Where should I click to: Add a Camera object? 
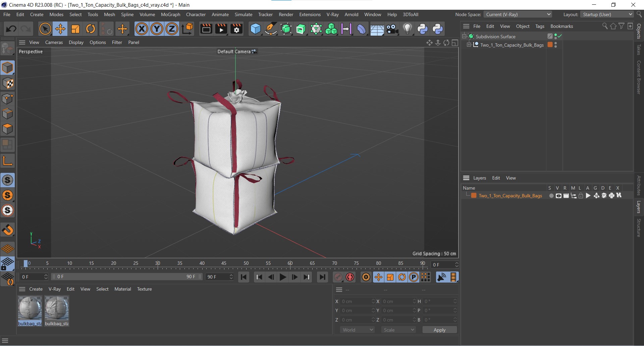pyautogui.click(x=392, y=29)
